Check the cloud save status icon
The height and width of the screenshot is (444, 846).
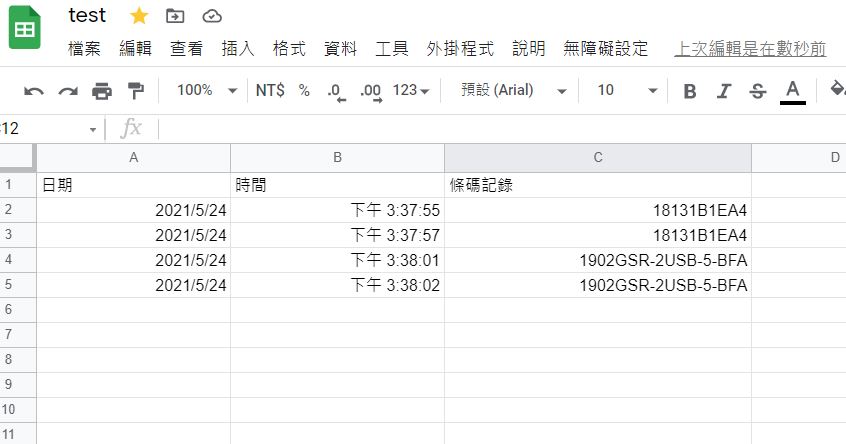click(x=212, y=16)
